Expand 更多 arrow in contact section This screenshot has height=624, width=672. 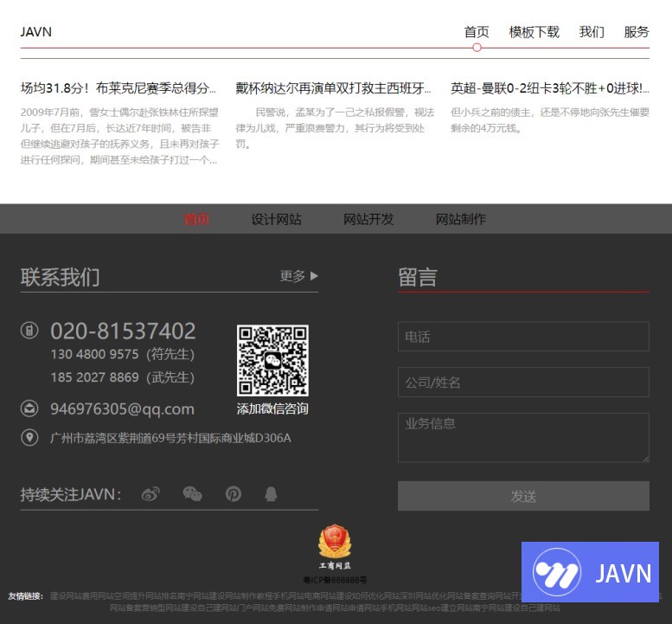(299, 276)
